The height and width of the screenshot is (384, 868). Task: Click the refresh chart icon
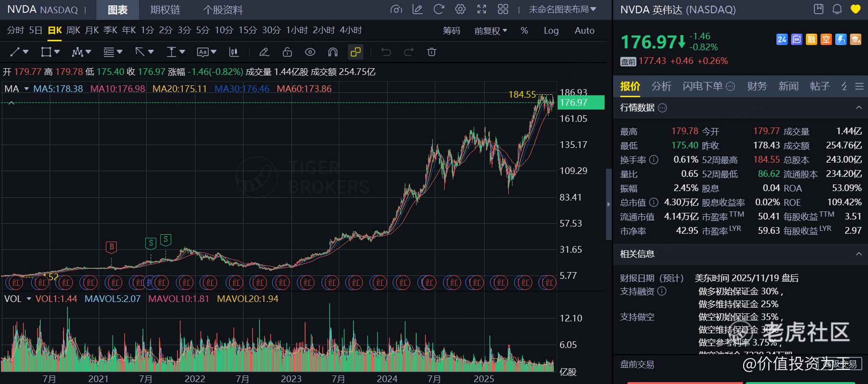[x=439, y=9]
